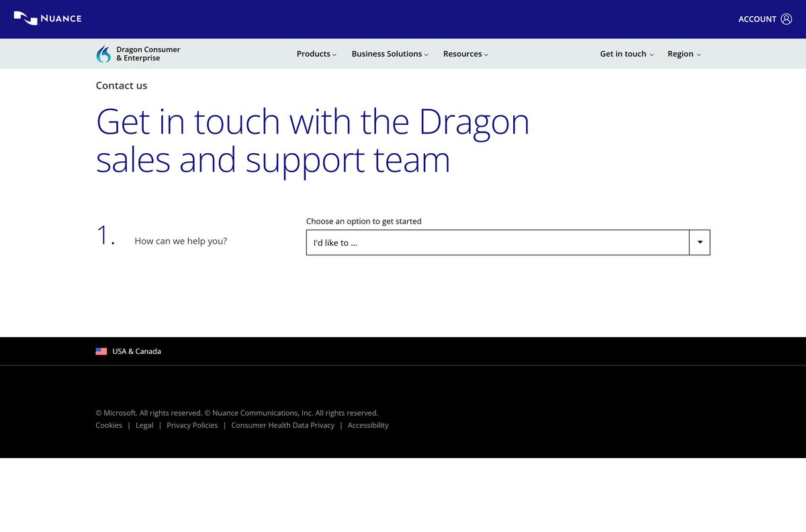This screenshot has height=532, width=806.
Task: Click the Dragon Consumer & Enterprise title
Action: tap(148, 54)
